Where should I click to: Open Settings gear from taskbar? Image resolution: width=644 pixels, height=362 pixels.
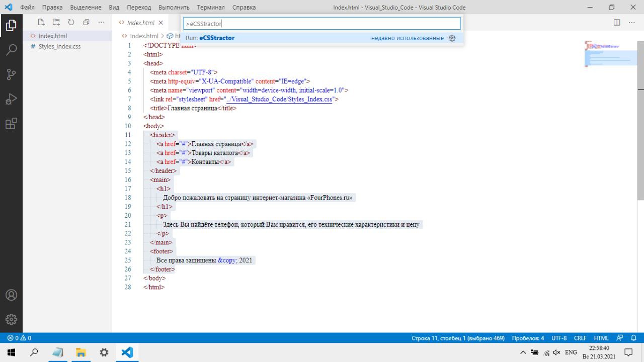point(104,352)
